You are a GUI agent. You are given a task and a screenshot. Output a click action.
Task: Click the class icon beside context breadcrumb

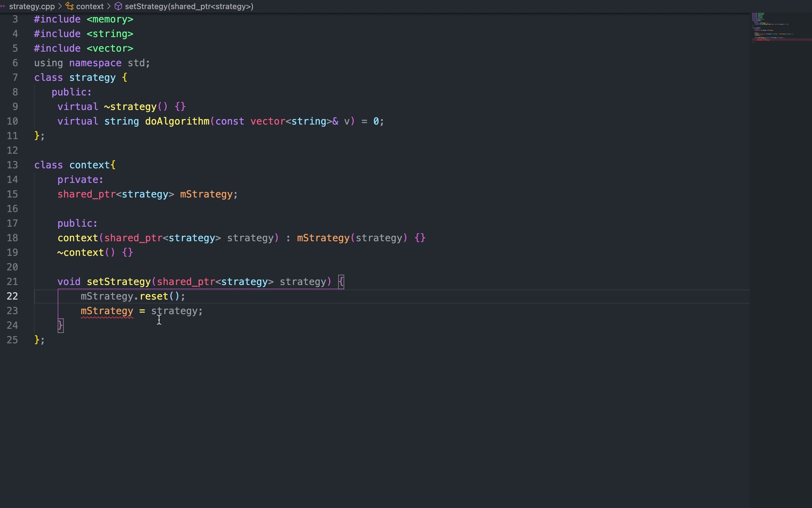[70, 6]
